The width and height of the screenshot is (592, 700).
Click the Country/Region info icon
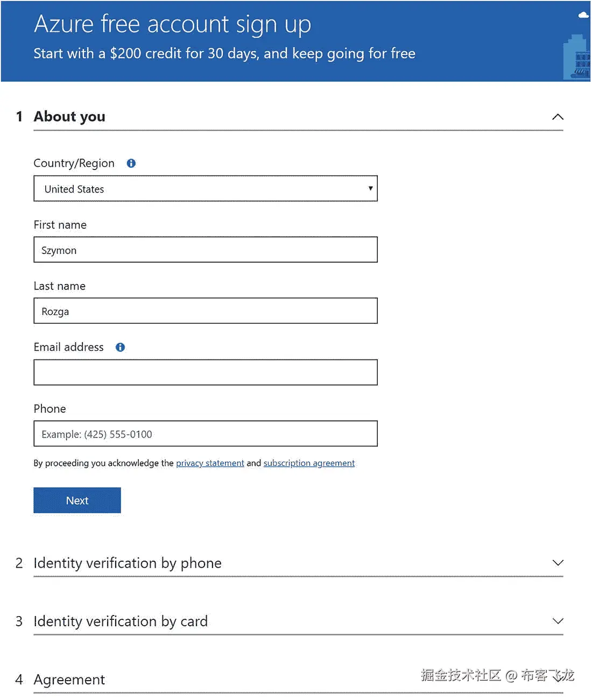click(131, 163)
